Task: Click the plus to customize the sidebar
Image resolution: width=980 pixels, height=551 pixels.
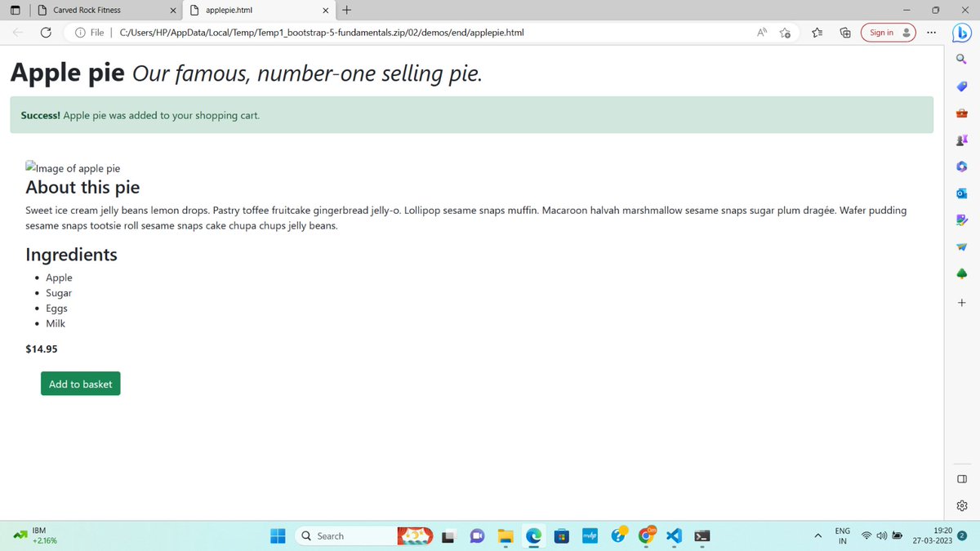Action: tap(961, 302)
